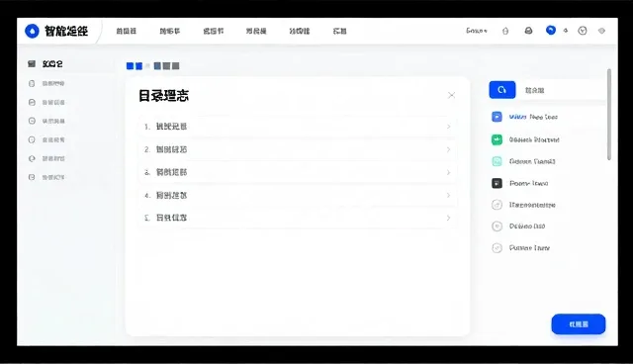Screen dimensions: 633x364
Task: Click the last outlined circle icon in right list
Action: pos(497,248)
